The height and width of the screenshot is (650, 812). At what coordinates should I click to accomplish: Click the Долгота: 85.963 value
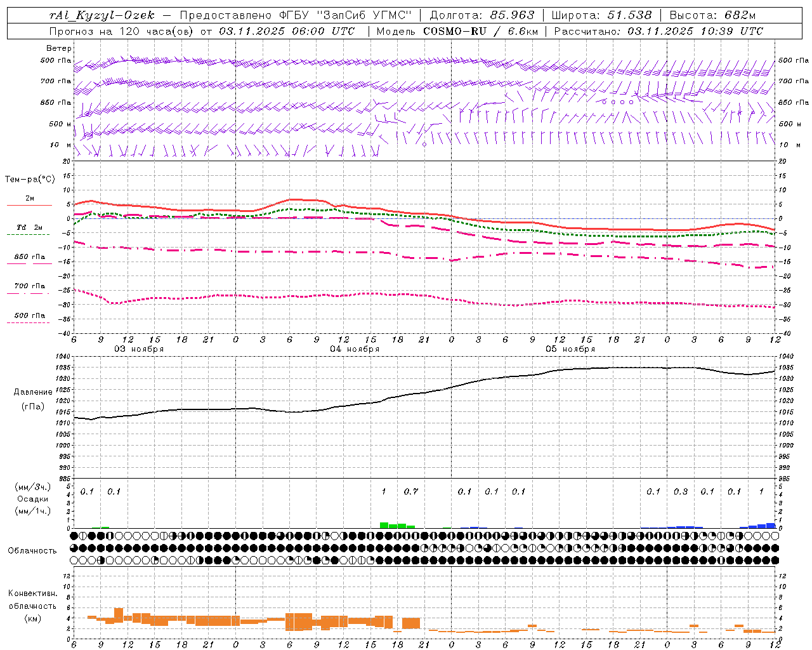482,15
